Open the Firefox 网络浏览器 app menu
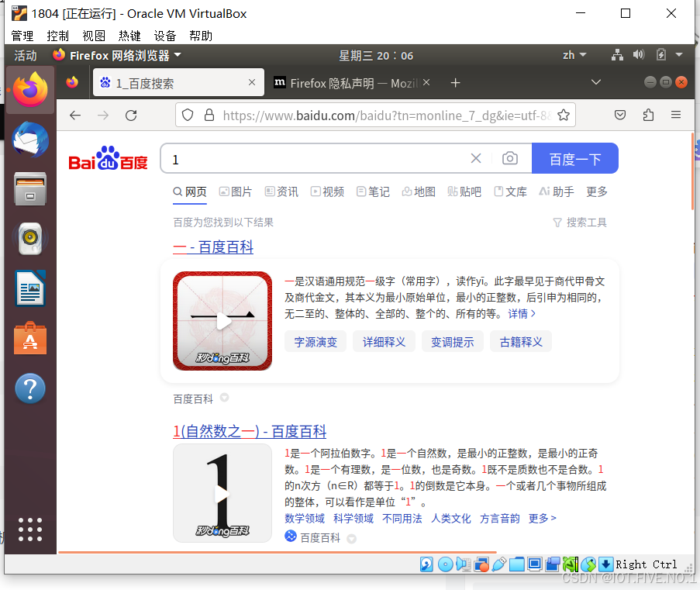 [117, 55]
